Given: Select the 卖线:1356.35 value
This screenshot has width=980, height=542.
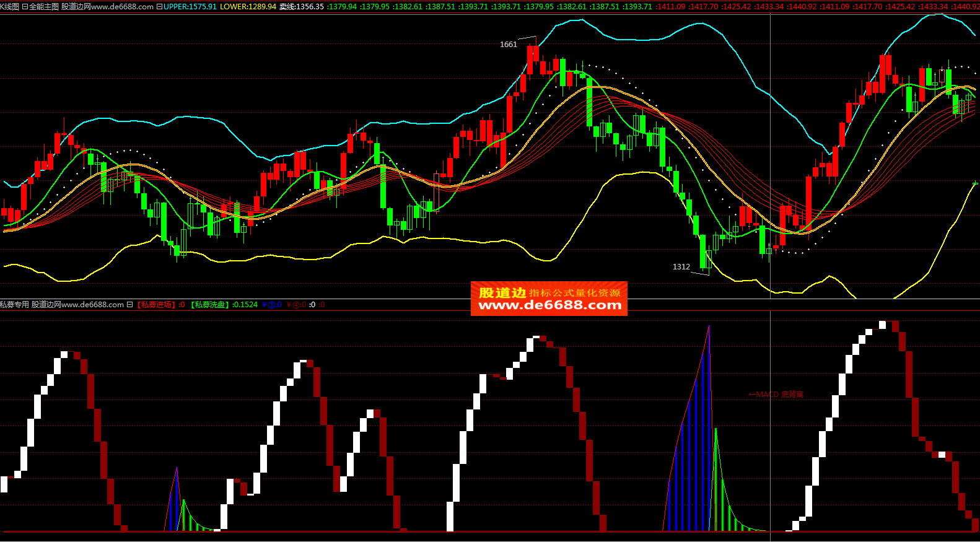Looking at the screenshot, I should (302, 7).
